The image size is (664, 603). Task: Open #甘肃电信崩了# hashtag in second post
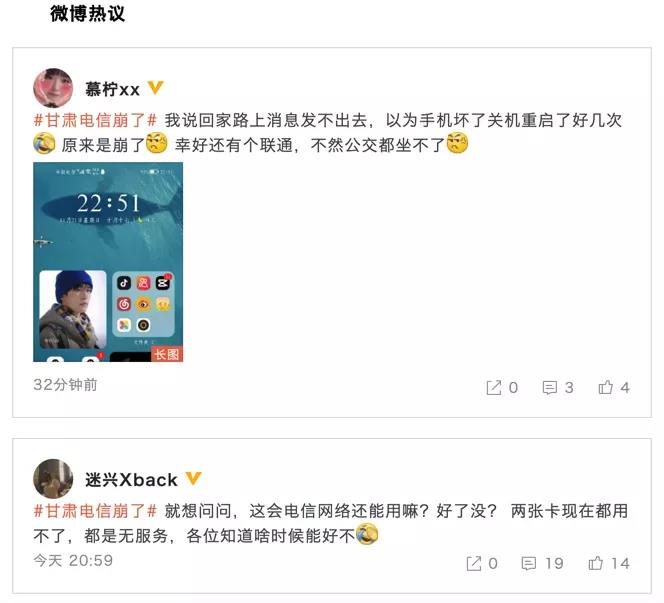95,511
